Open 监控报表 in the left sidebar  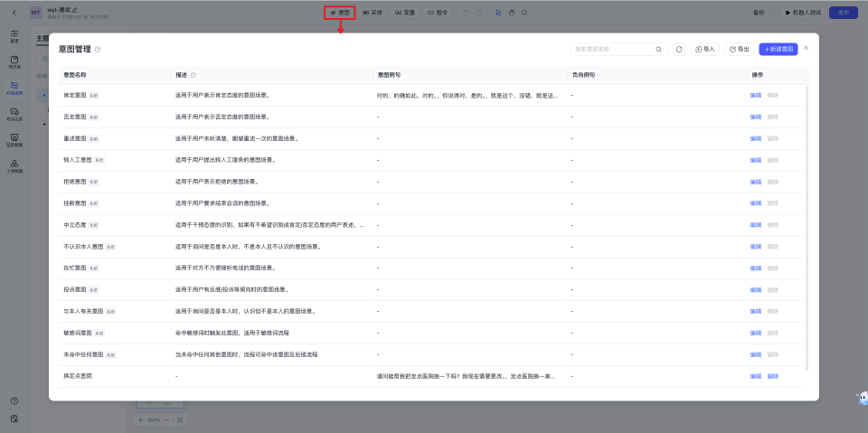(x=14, y=139)
